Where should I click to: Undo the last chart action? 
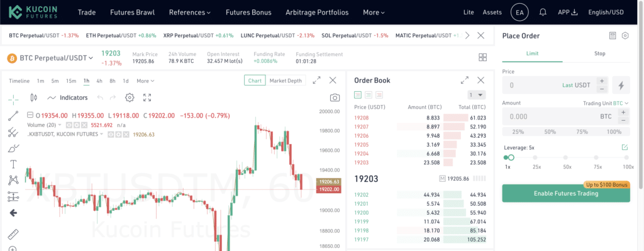click(x=99, y=98)
